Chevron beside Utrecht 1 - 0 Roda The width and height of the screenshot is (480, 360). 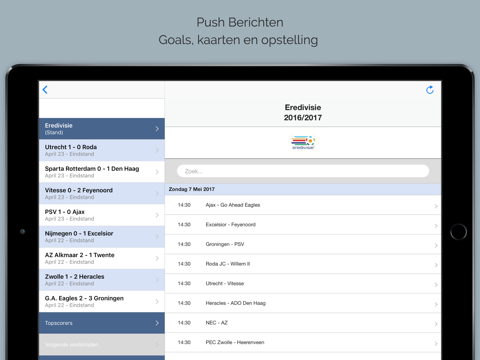[157, 150]
